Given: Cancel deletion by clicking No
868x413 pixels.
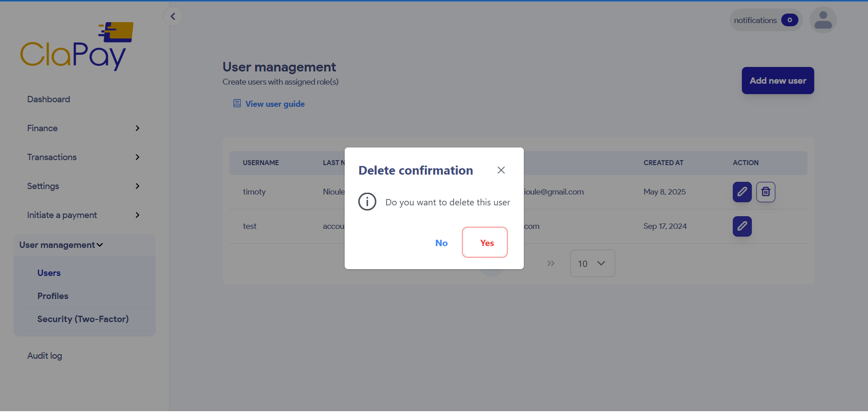Looking at the screenshot, I should click(x=441, y=243).
